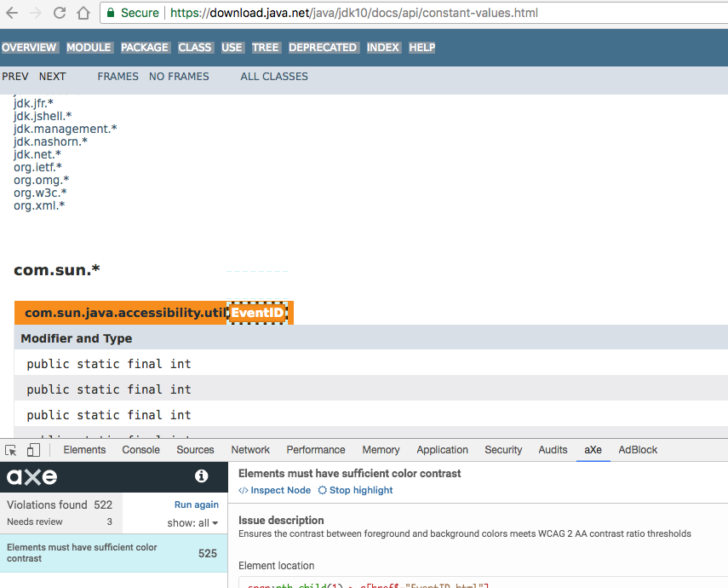Open the aXe info icon

pos(202,476)
